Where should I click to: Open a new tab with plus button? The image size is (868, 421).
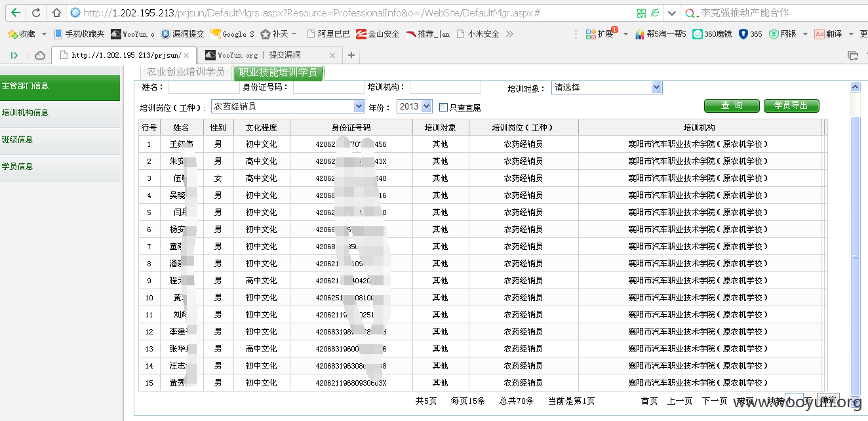click(x=351, y=55)
